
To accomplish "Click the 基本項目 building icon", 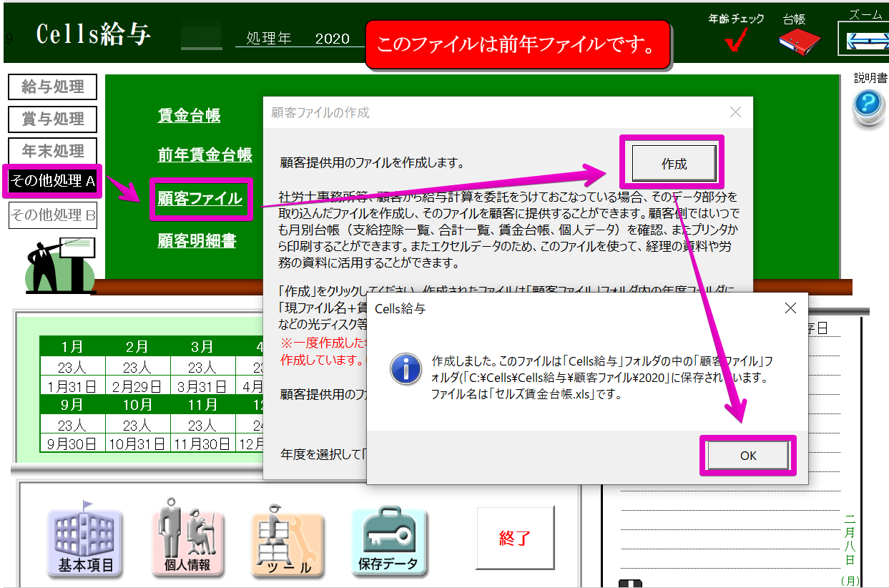I will point(84,542).
